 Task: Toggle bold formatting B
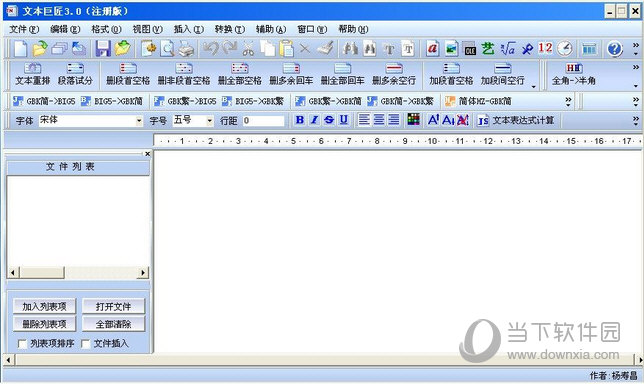click(x=300, y=120)
